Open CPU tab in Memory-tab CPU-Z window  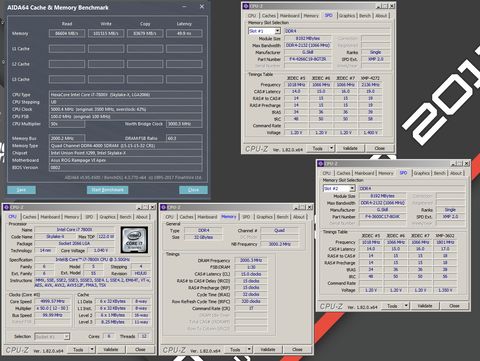pyautogui.click(x=169, y=217)
